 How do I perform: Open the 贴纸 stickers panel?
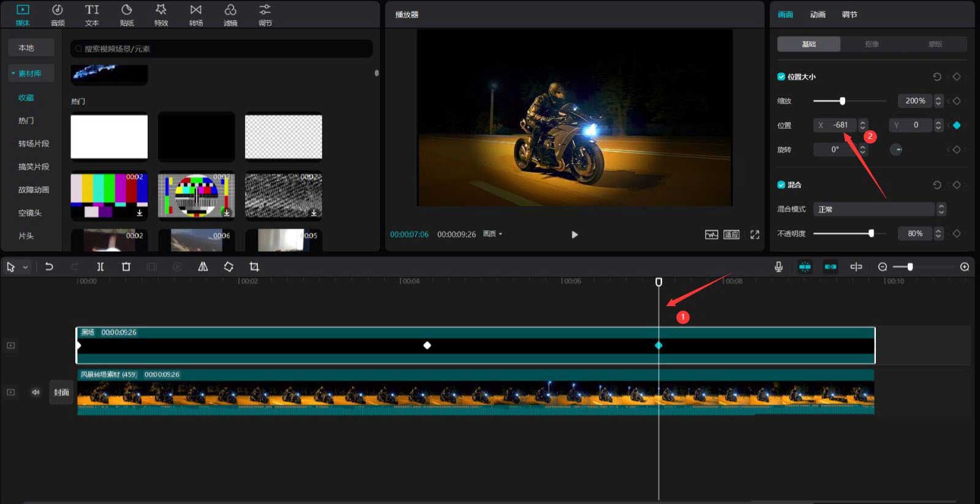click(127, 15)
